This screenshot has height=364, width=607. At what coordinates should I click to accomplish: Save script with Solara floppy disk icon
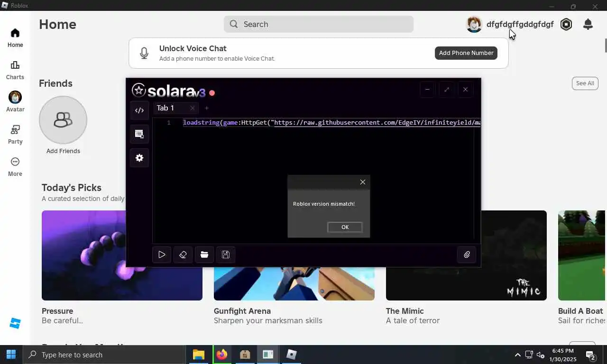point(226,255)
